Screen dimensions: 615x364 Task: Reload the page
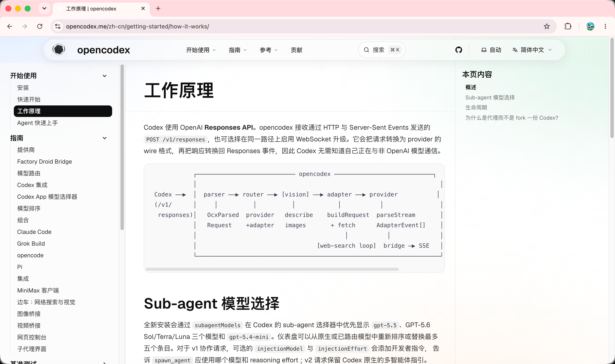pos(40,26)
